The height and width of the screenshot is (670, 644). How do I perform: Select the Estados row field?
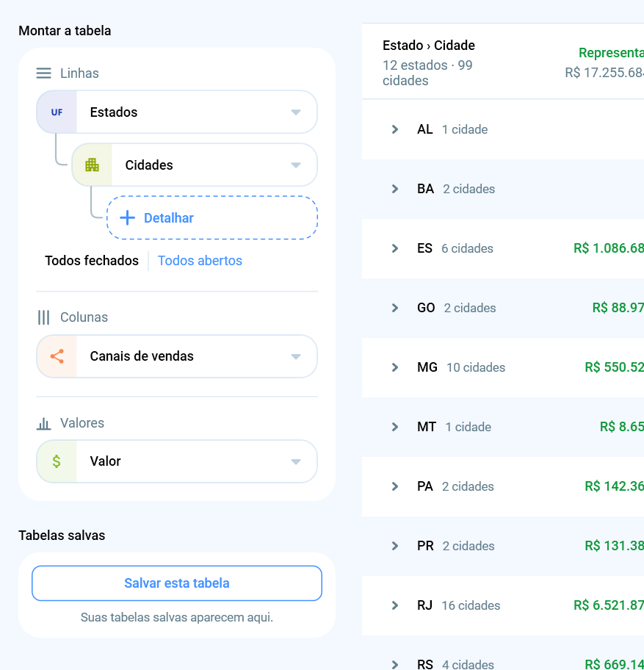point(177,112)
